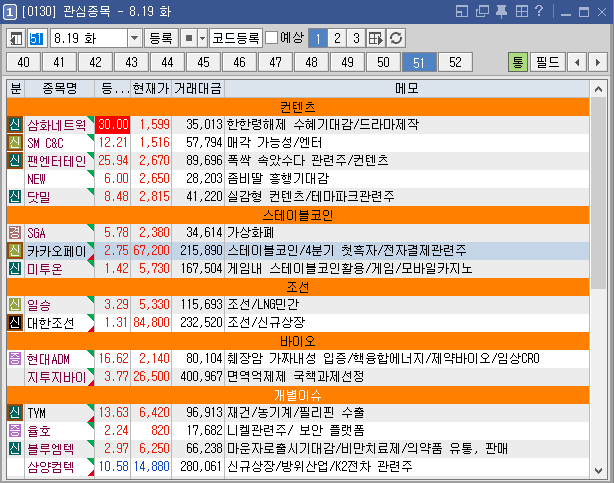The image size is (614, 483).
Task: Click the 코드등록 button
Action: pos(236,38)
